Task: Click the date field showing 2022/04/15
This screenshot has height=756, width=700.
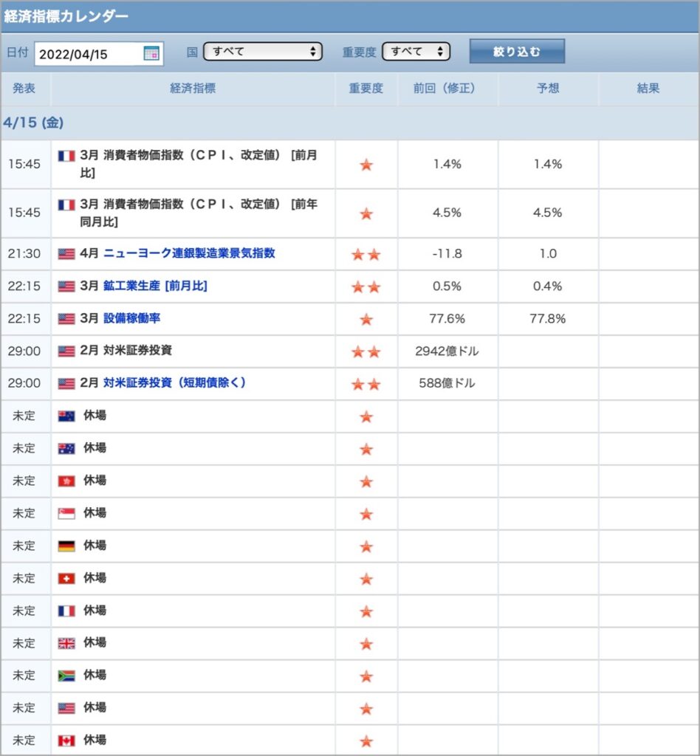Action: tap(99, 53)
